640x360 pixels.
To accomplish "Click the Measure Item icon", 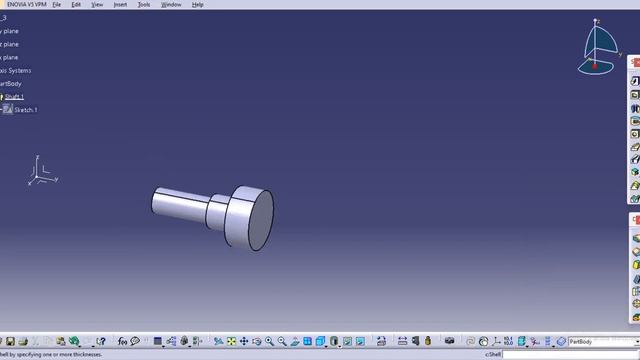I will [415, 341].
